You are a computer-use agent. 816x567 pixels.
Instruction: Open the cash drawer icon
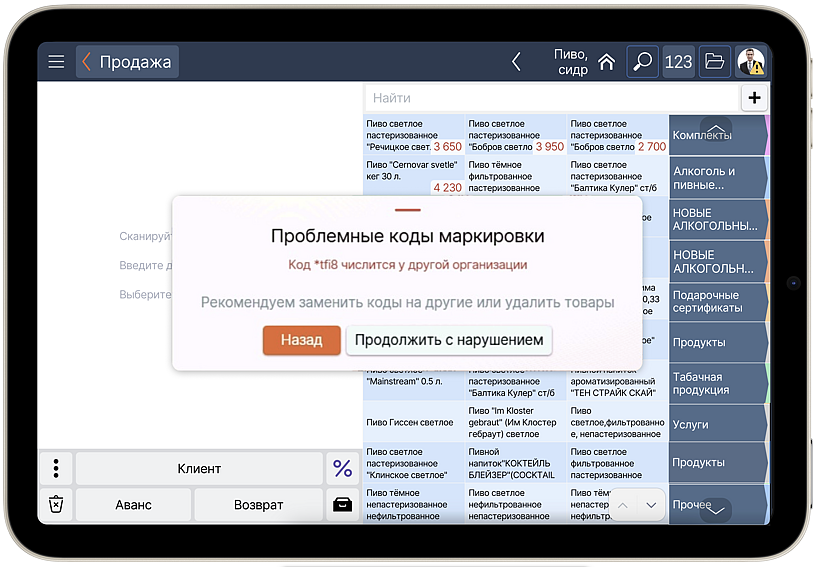[342, 505]
